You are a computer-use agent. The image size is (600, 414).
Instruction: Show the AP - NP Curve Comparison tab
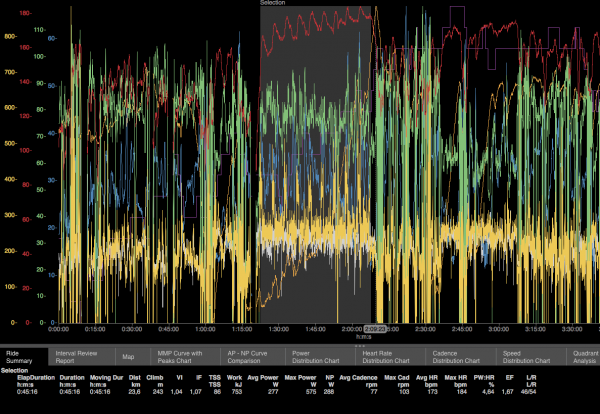[x=252, y=356]
